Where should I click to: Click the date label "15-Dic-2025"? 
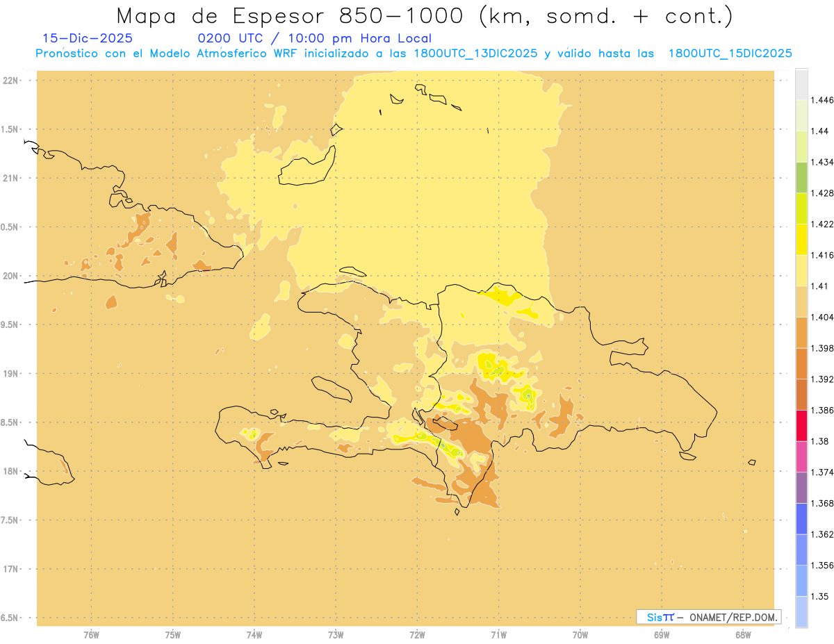coord(88,39)
